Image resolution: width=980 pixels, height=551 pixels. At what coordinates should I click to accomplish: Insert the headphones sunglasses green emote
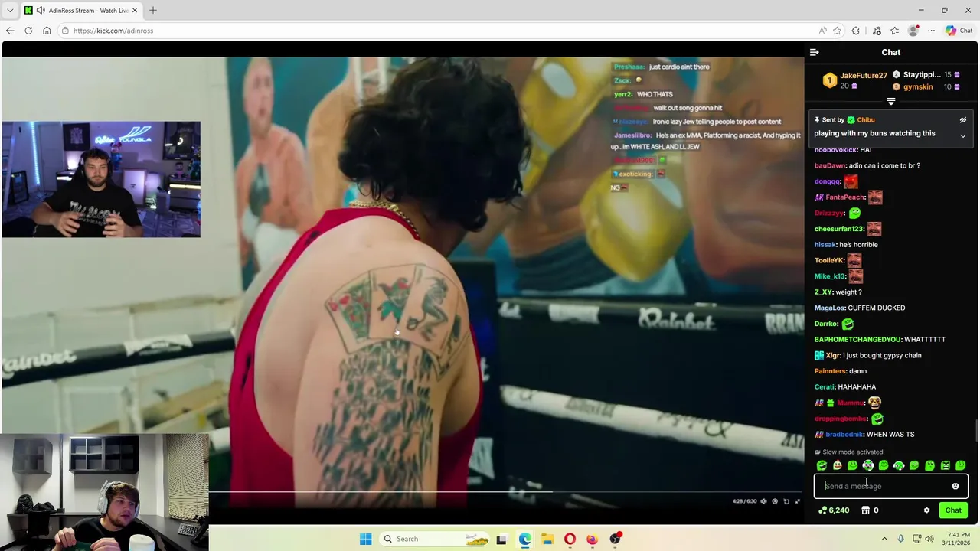[x=868, y=465]
